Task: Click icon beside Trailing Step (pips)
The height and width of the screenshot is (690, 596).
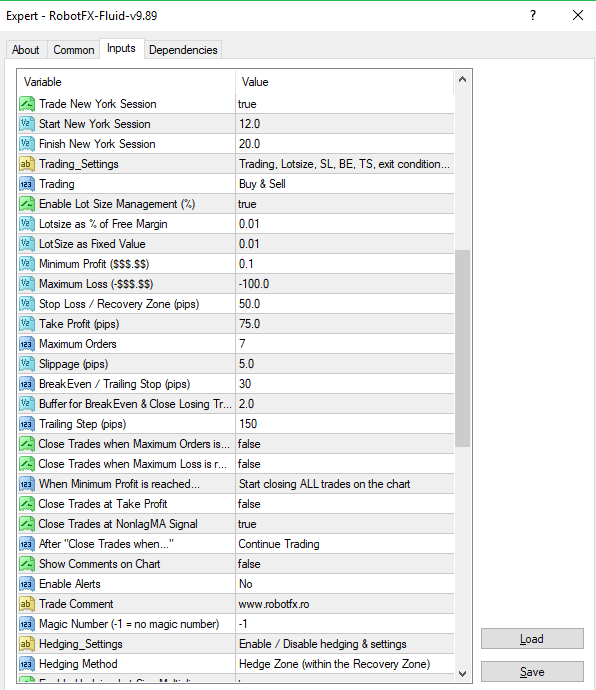Action: tap(26, 425)
